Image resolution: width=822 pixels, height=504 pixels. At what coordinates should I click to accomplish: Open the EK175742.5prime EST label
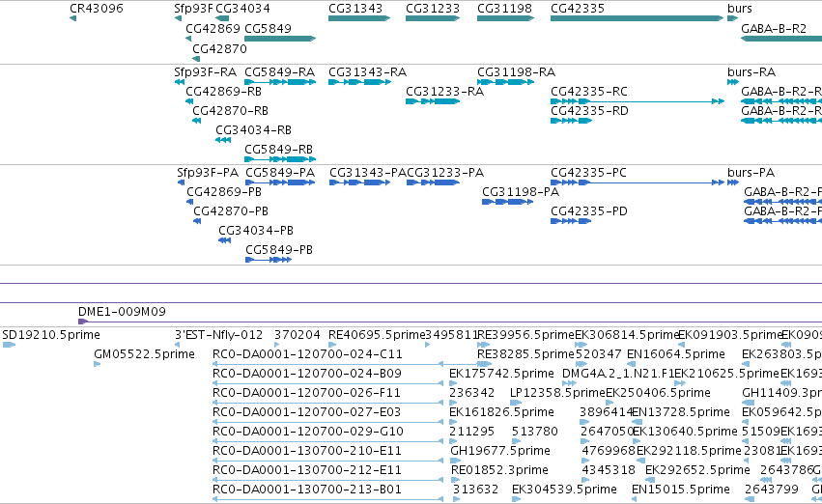501,374
